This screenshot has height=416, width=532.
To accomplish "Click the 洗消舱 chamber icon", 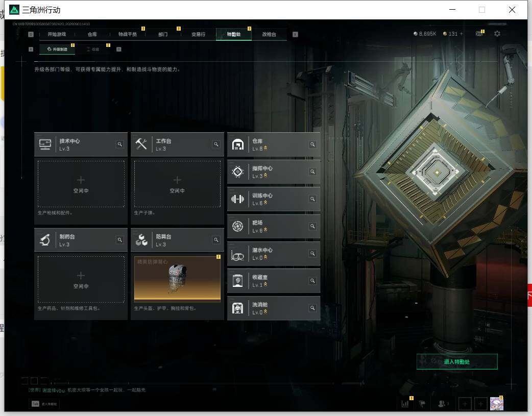I will (x=237, y=308).
